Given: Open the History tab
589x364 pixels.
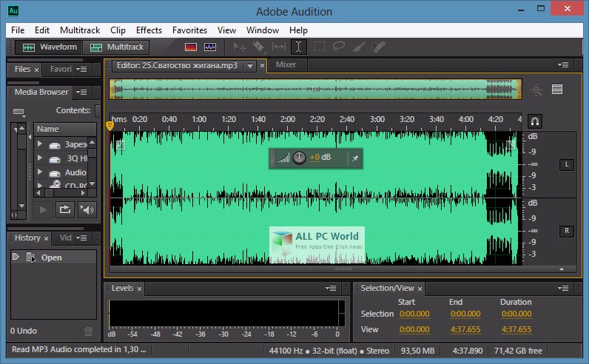Looking at the screenshot, I should click(x=27, y=237).
